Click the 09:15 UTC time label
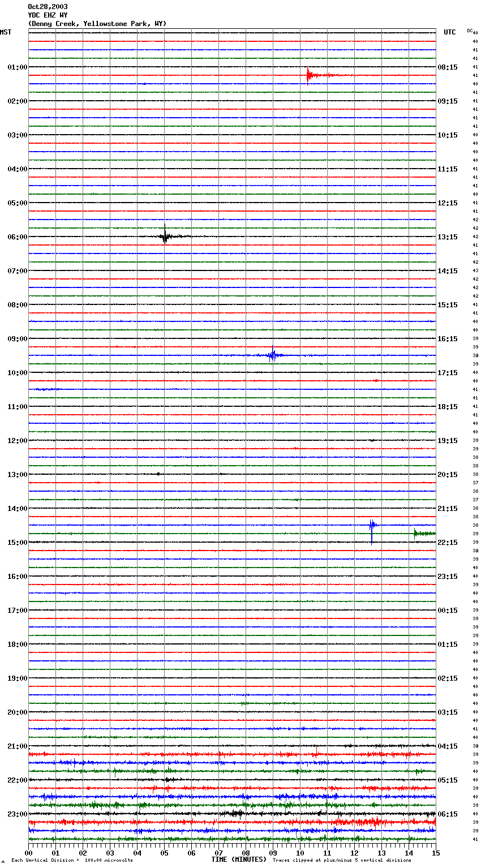The width and height of the screenshot is (481, 868). (448, 101)
